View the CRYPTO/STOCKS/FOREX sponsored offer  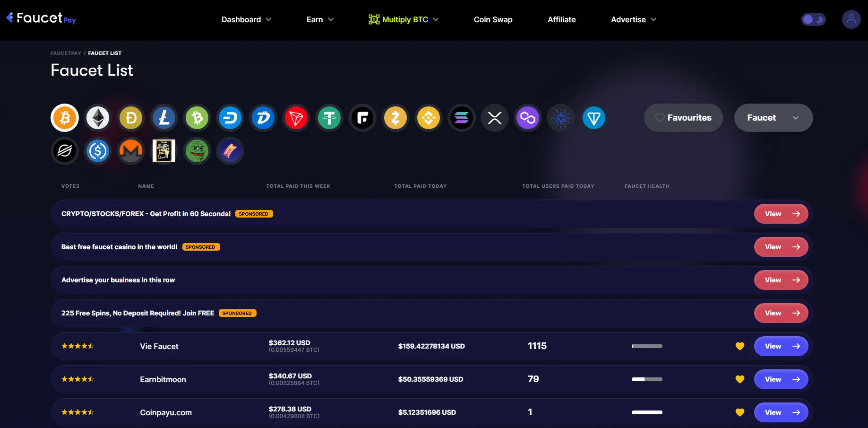(x=781, y=214)
